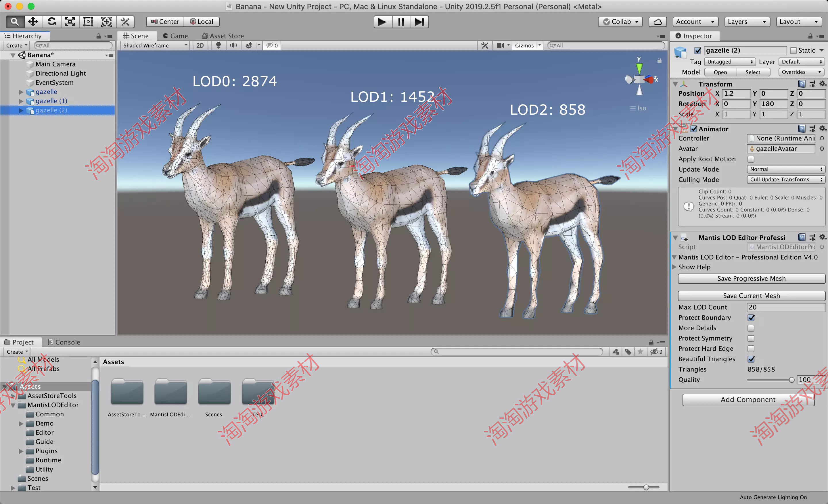Expand gazelle (1) in Hierarchy

click(x=21, y=101)
